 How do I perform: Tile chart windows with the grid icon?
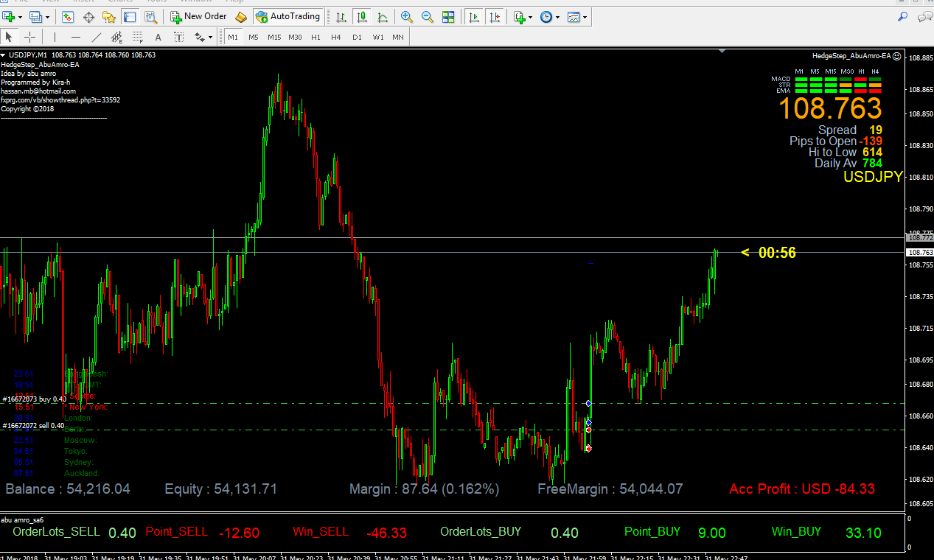[448, 16]
